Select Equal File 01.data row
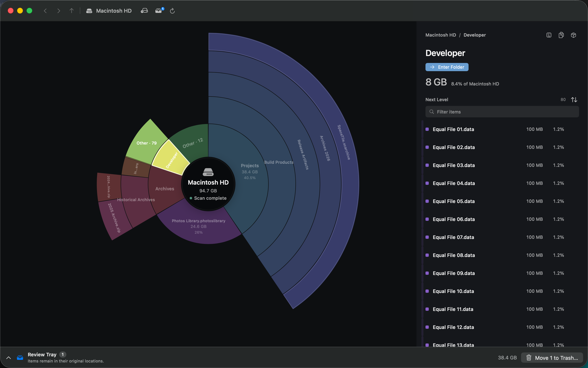 pyautogui.click(x=502, y=129)
